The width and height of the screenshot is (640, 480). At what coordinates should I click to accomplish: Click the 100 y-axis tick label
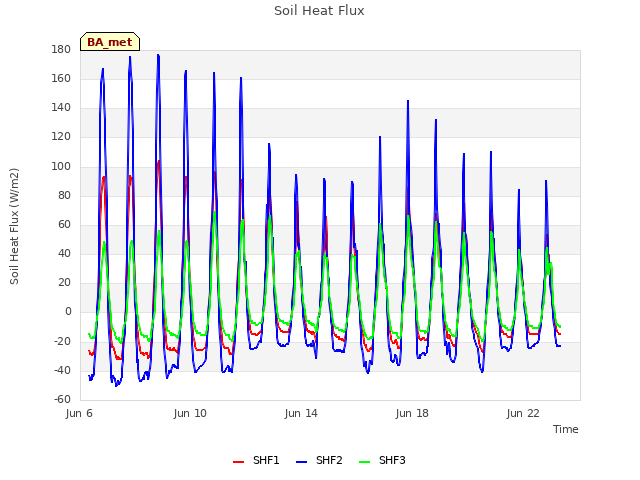[x=61, y=166]
